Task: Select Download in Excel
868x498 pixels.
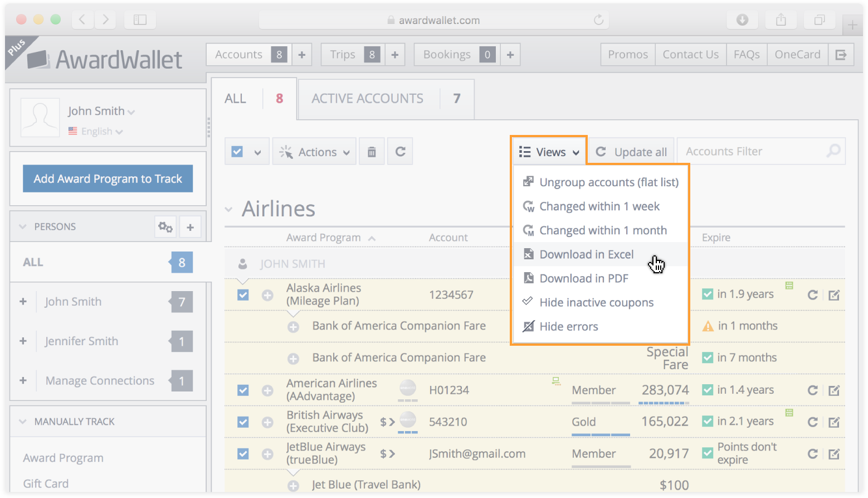Action: click(600, 254)
